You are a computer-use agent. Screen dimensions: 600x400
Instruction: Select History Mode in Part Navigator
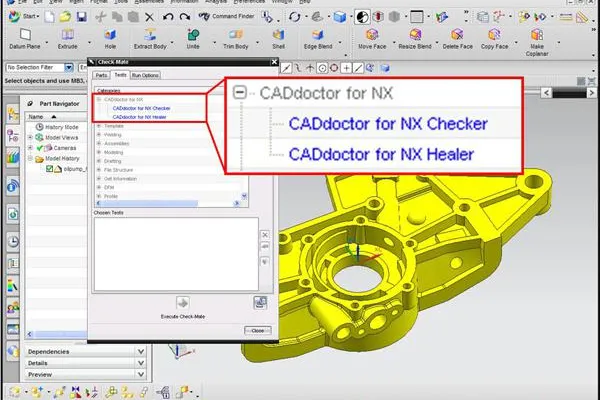click(61, 127)
